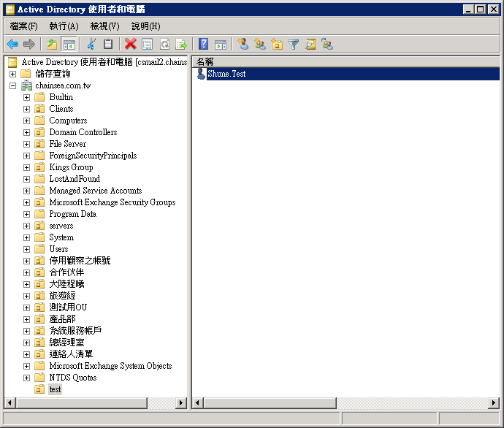Image resolution: width=504 pixels, height=428 pixels.
Task: Toggle the action pane icon
Action: click(x=221, y=45)
